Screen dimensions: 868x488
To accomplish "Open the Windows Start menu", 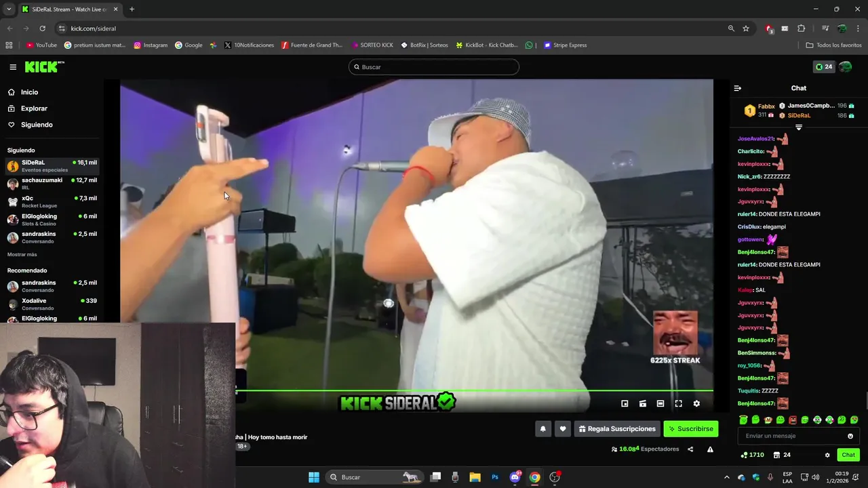I will (314, 477).
